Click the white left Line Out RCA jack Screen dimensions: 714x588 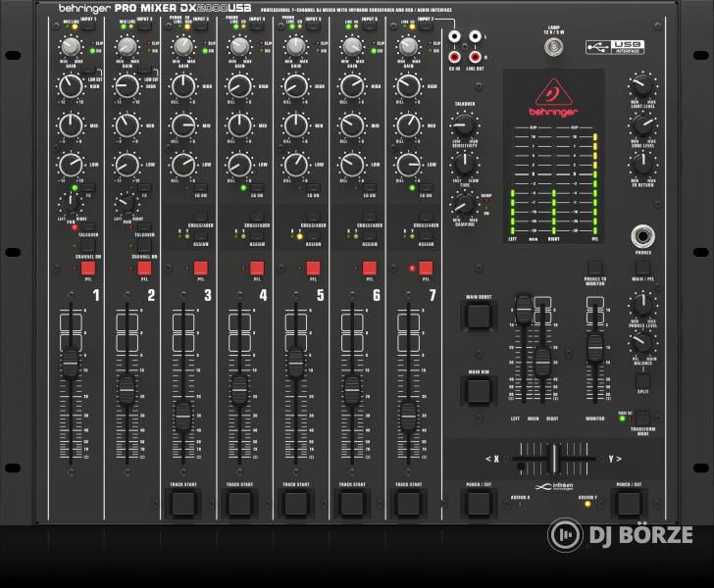(x=475, y=36)
